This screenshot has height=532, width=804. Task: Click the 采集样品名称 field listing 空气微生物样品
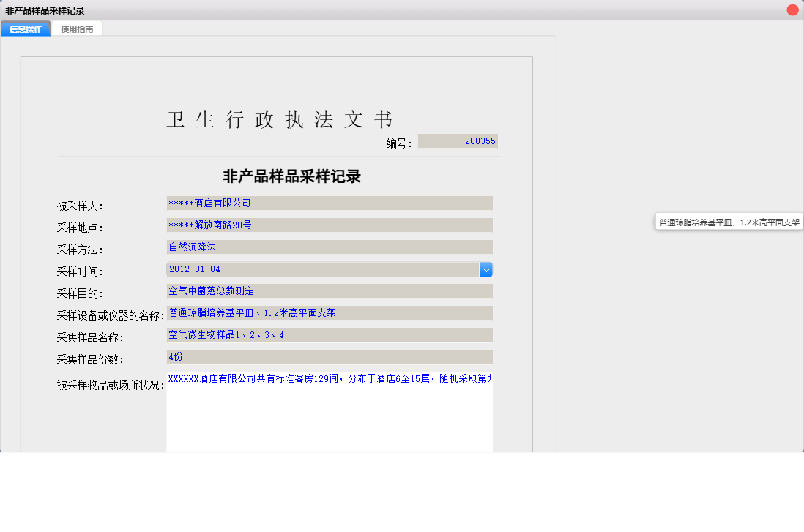pyautogui.click(x=328, y=334)
